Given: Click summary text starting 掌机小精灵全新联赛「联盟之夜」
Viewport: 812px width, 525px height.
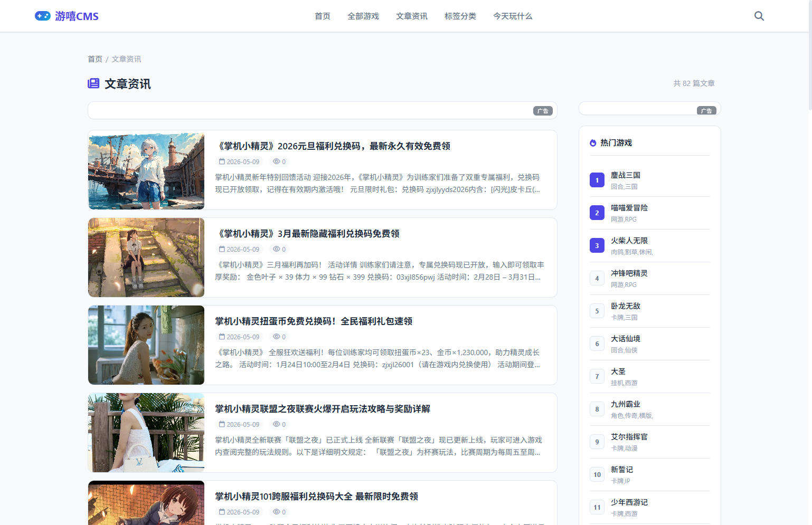Looking at the screenshot, I should coord(378,446).
